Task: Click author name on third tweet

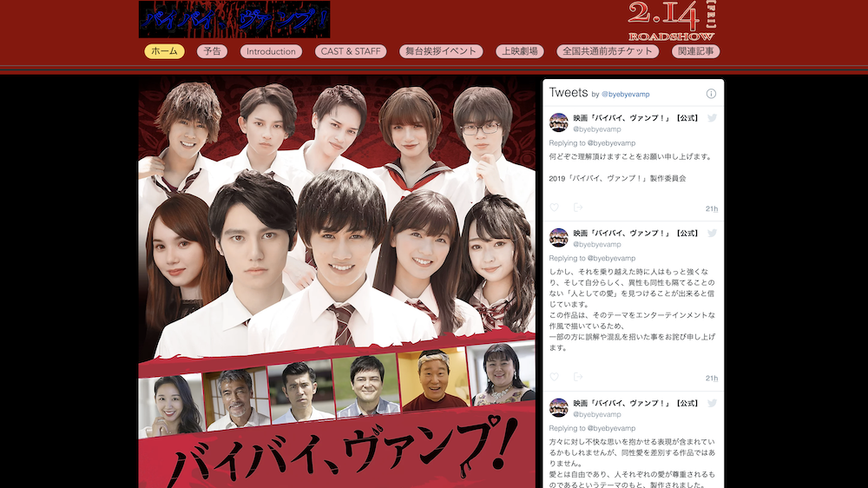Action: coord(636,403)
